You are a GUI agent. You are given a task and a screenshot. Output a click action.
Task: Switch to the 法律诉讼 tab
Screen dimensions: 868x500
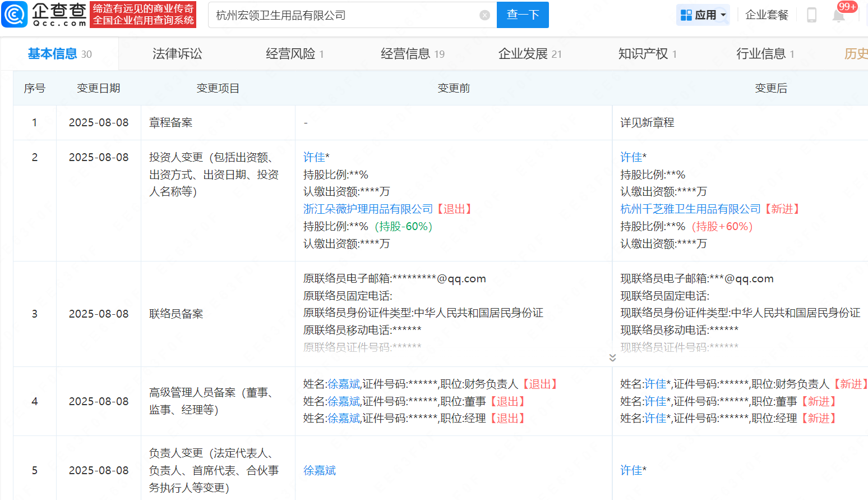pyautogui.click(x=177, y=54)
